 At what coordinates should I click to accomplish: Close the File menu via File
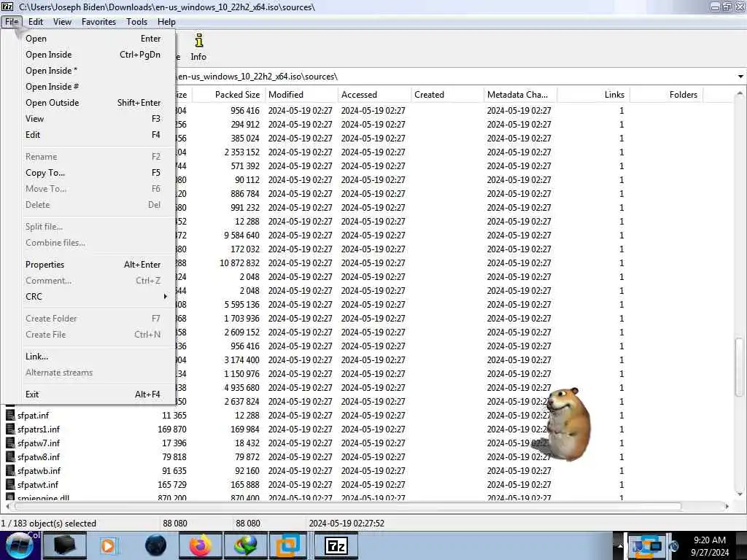click(12, 21)
